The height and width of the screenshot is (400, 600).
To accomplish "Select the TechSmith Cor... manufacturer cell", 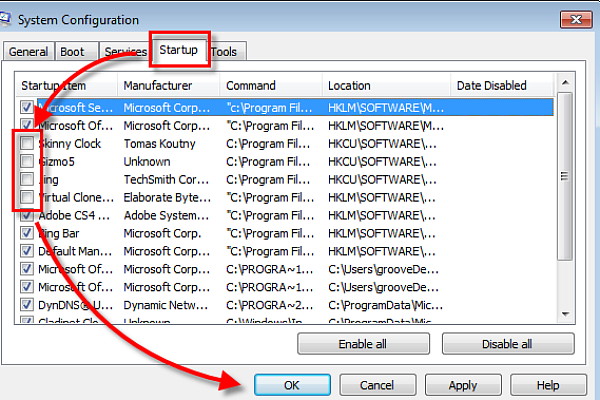I will click(166, 180).
